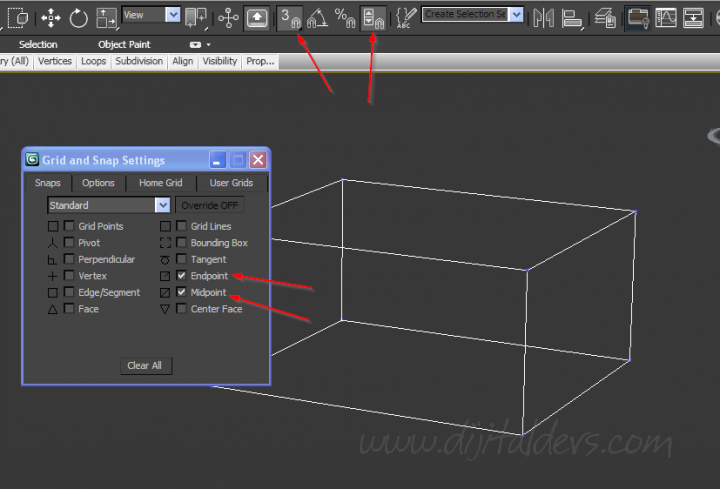Open the Standard snap type dropdown
The height and width of the screenshot is (489, 720).
tap(162, 205)
